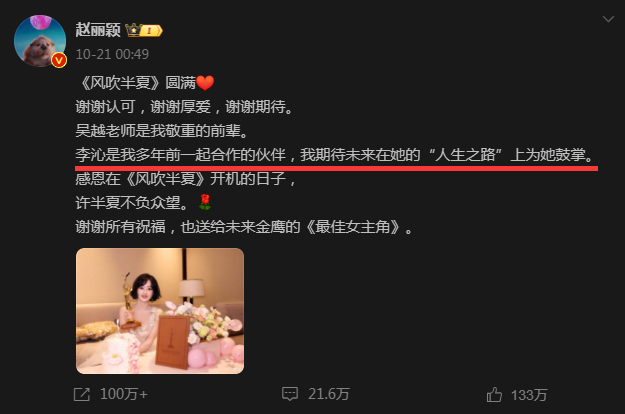Click the line 吴越老师是我敬重的前辈

pyautogui.click(x=162, y=131)
